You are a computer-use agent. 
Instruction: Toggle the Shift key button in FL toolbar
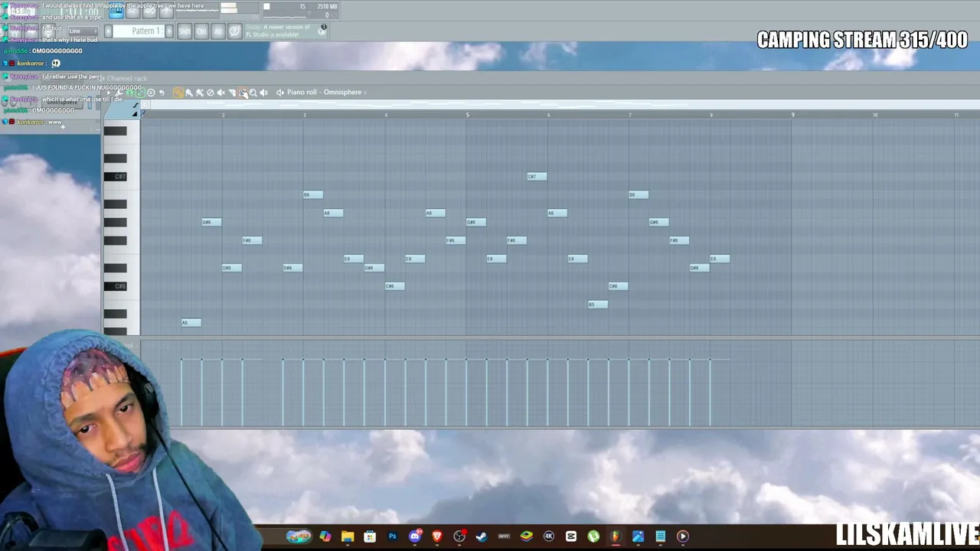(x=185, y=31)
